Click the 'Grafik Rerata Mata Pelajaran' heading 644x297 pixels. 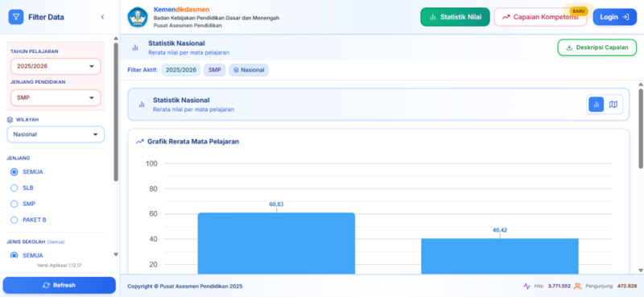[193, 142]
